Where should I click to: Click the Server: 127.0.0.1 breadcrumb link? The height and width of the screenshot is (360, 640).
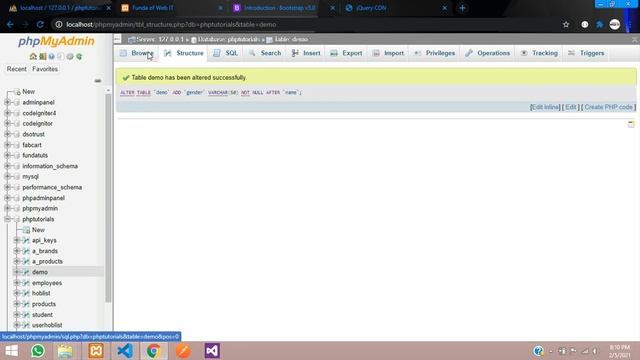160,39
